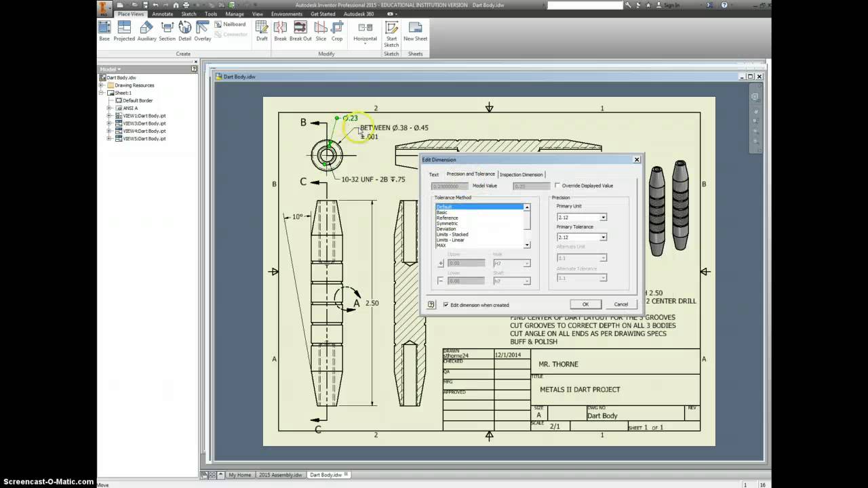868x488 pixels.
Task: Click Cancel in Edit Dimension dialog
Action: tap(621, 304)
